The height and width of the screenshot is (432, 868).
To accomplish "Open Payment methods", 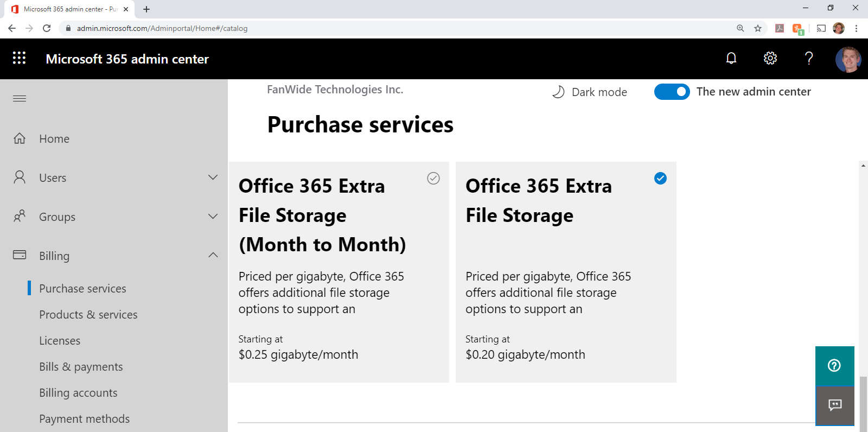I will coord(84,418).
